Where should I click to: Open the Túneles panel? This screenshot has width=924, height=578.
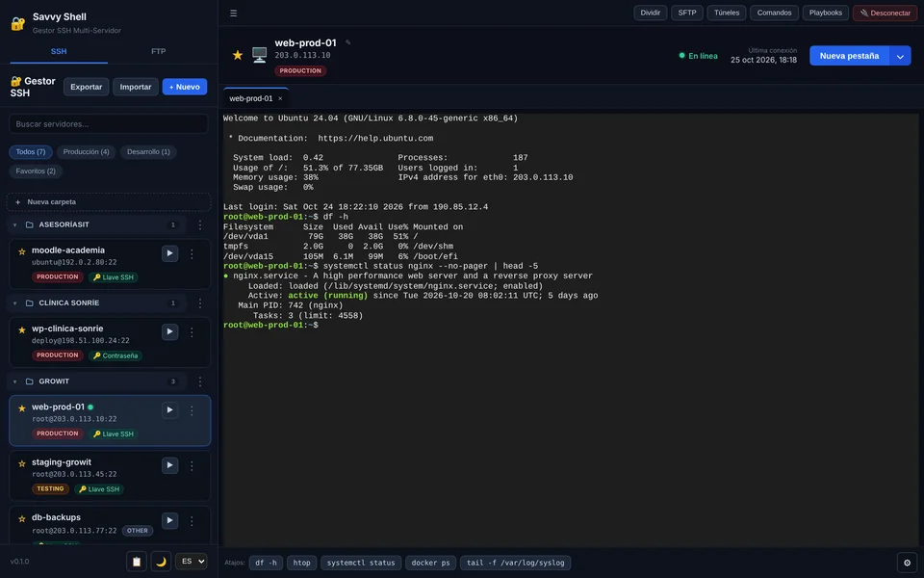point(727,13)
